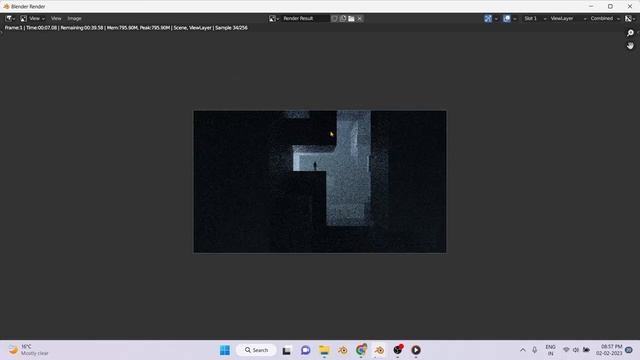The image size is (640, 360).
Task: Open the display channels dropdown icon
Action: tap(630, 18)
